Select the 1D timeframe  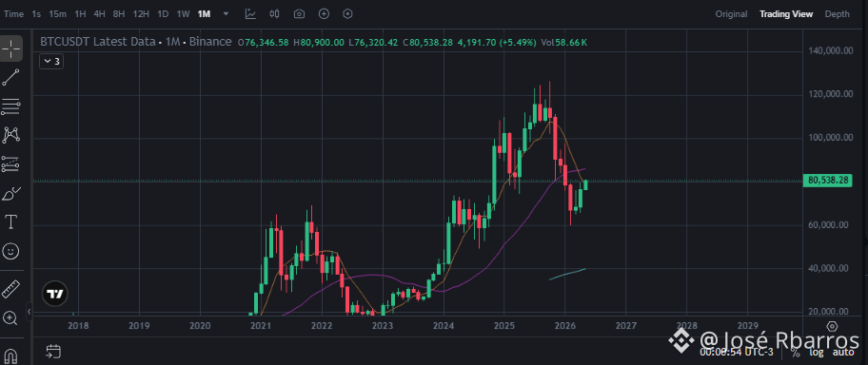163,14
